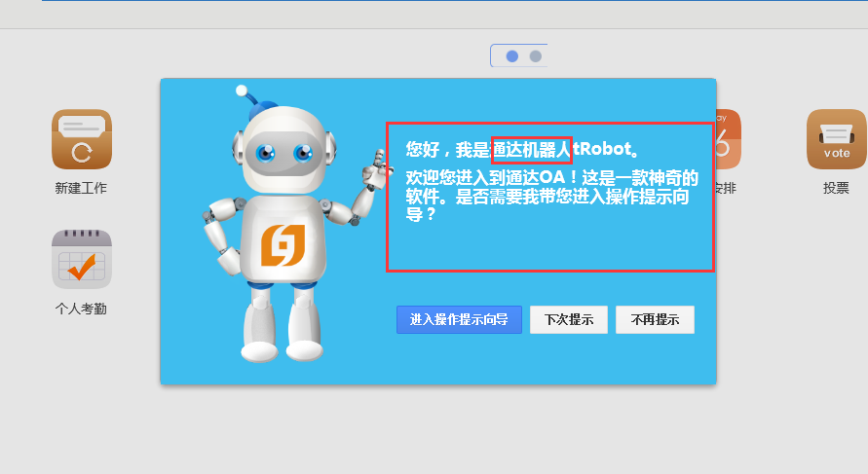Click the 欢迎您进入到通达OA welcome message
The height and width of the screenshot is (474, 868).
(x=551, y=196)
